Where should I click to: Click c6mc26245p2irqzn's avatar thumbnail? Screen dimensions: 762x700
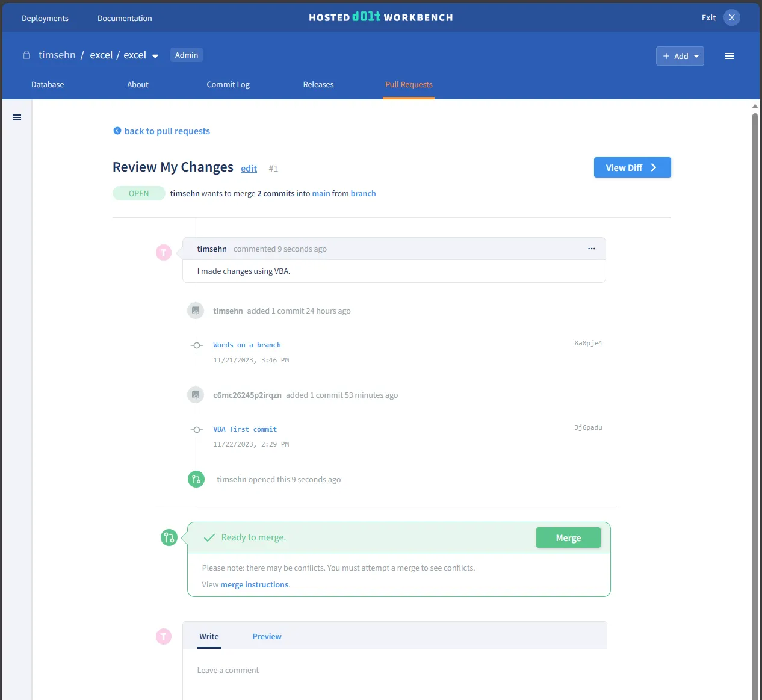[196, 395]
